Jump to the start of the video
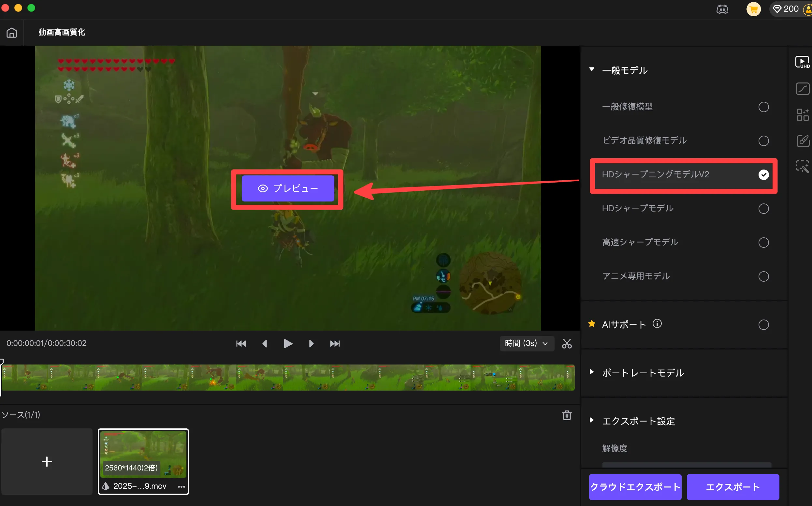The height and width of the screenshot is (506, 812). click(x=241, y=343)
